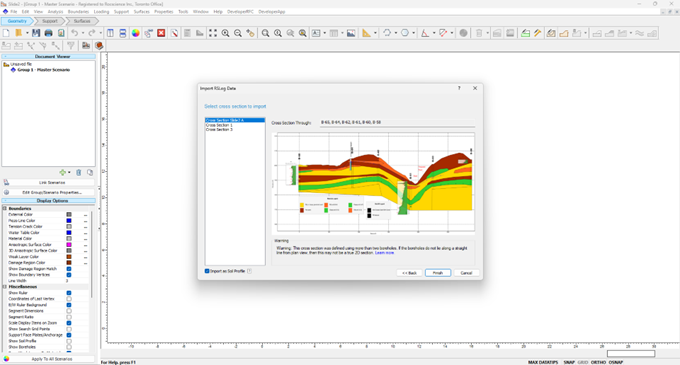Click the delete trash icon in Document Viewer

tap(78, 173)
